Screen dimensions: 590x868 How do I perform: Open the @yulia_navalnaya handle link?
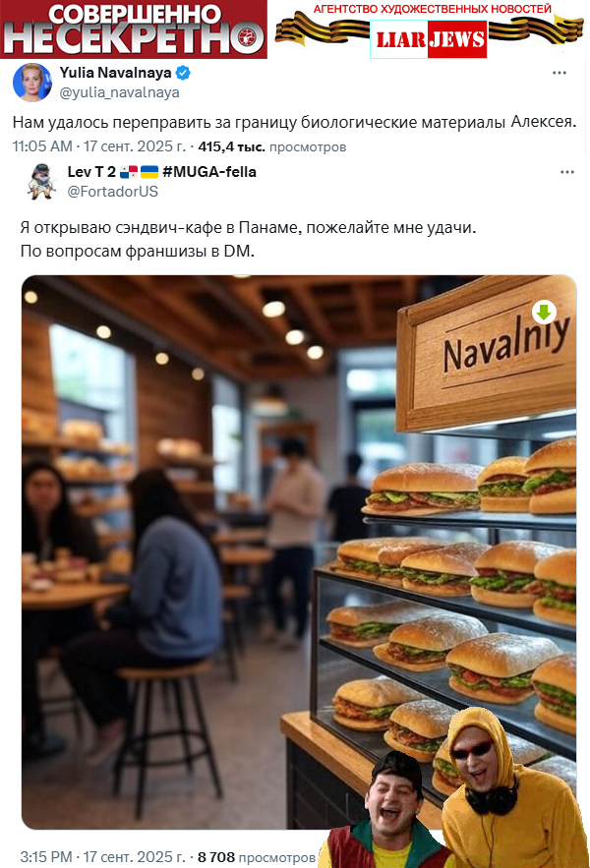pos(119,92)
